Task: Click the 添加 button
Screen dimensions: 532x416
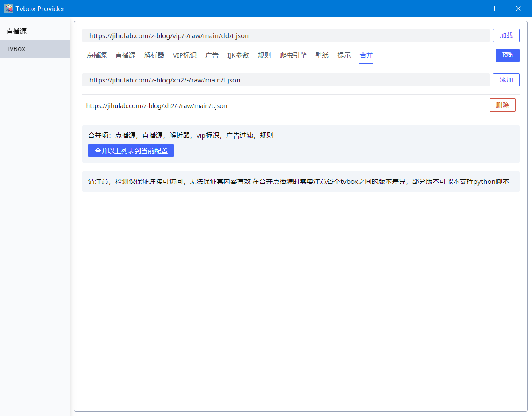Action: [506, 80]
